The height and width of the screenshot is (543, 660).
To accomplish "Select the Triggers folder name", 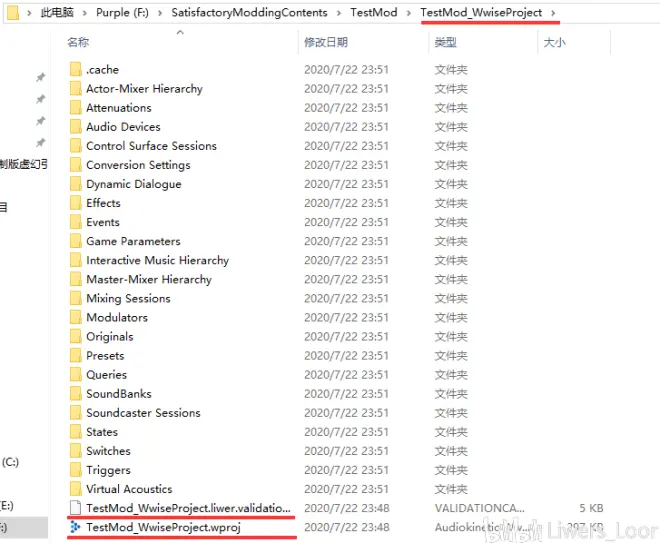I will pyautogui.click(x=108, y=470).
